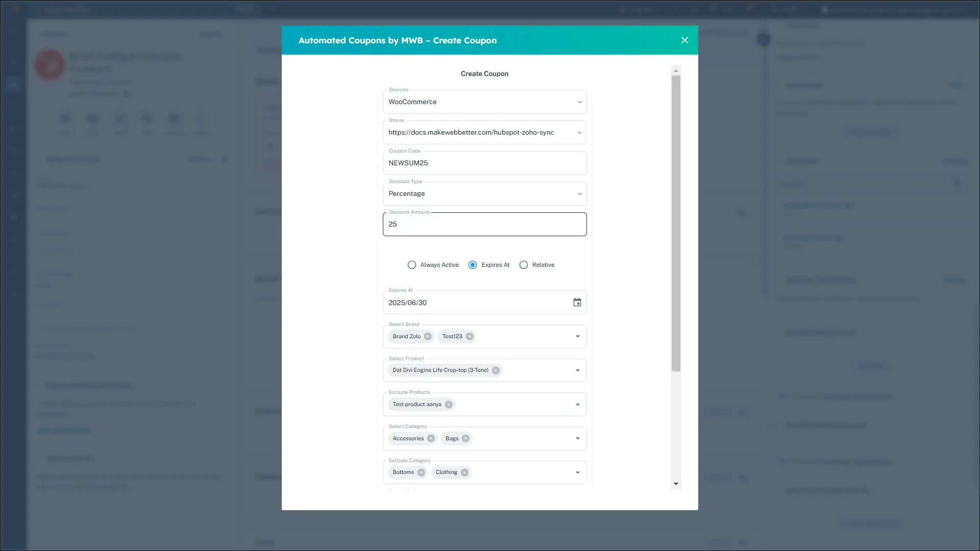
Task: Remove the Test123 brand chip
Action: [x=470, y=336]
